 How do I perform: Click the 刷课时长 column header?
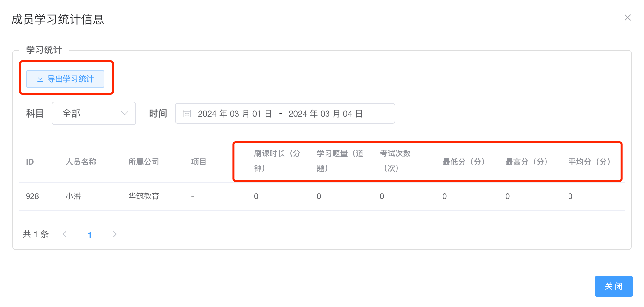coord(277,161)
